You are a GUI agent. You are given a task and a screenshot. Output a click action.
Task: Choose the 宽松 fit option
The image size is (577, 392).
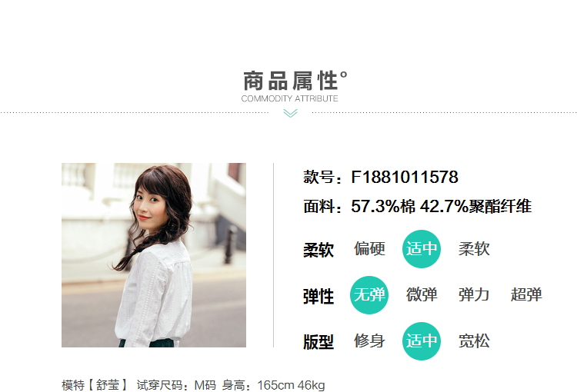tap(474, 341)
